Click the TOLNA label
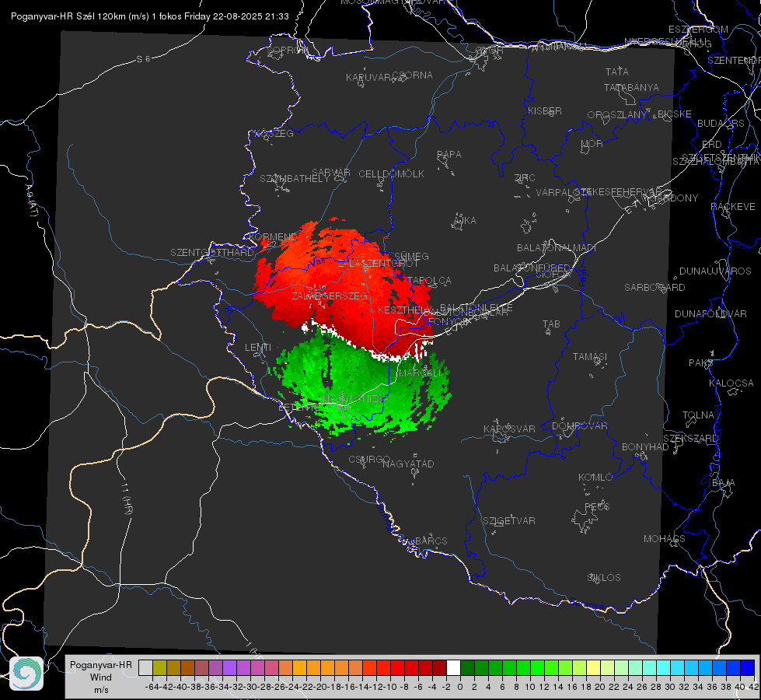 tap(698, 415)
